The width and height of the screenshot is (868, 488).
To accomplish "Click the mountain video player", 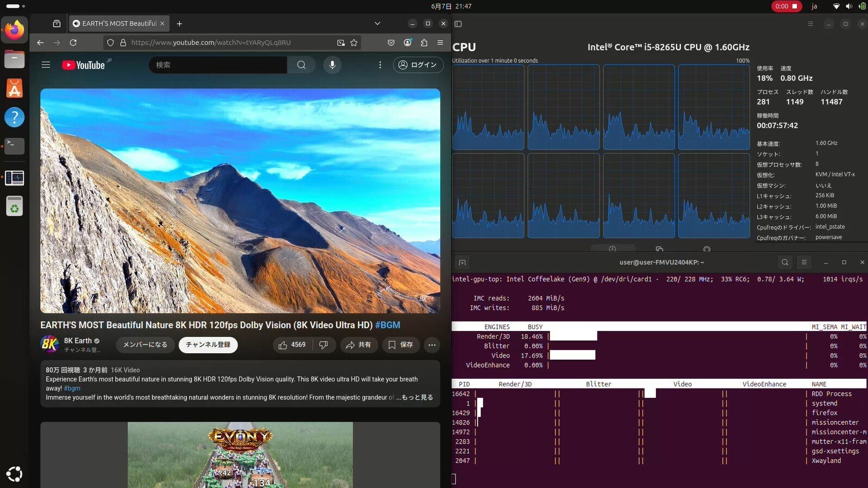I will [240, 201].
